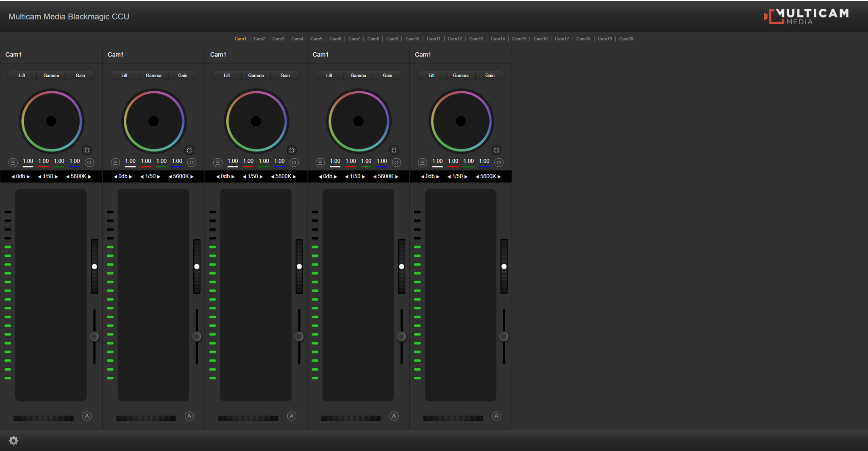Click the color wheel center dot in the second panel

[153, 121]
